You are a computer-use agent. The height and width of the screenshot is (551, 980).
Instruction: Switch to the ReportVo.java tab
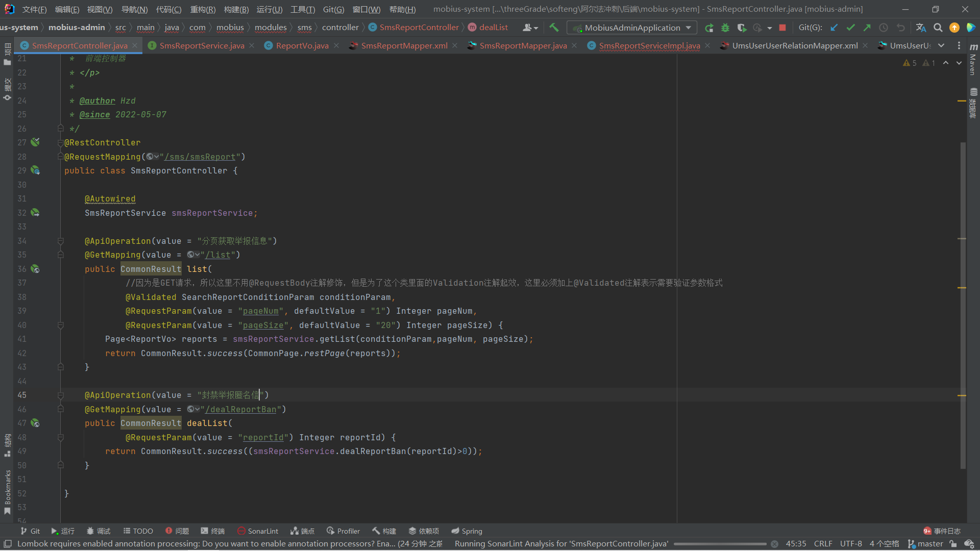coord(302,45)
